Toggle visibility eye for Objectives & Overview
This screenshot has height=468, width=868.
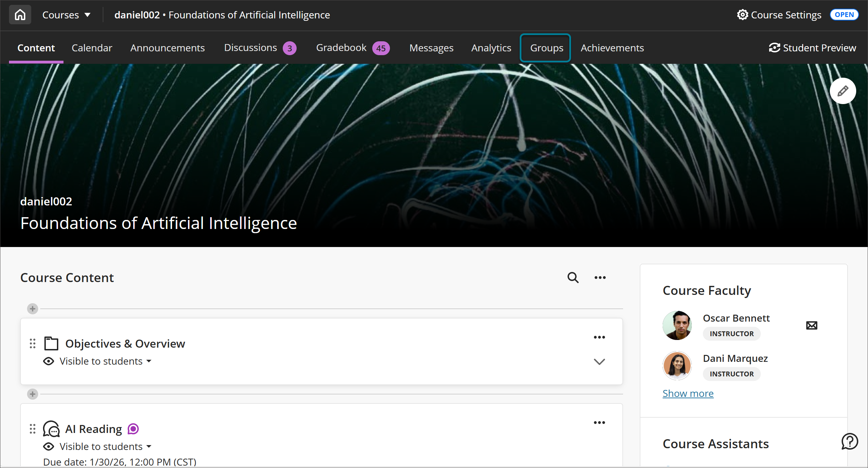(x=49, y=361)
